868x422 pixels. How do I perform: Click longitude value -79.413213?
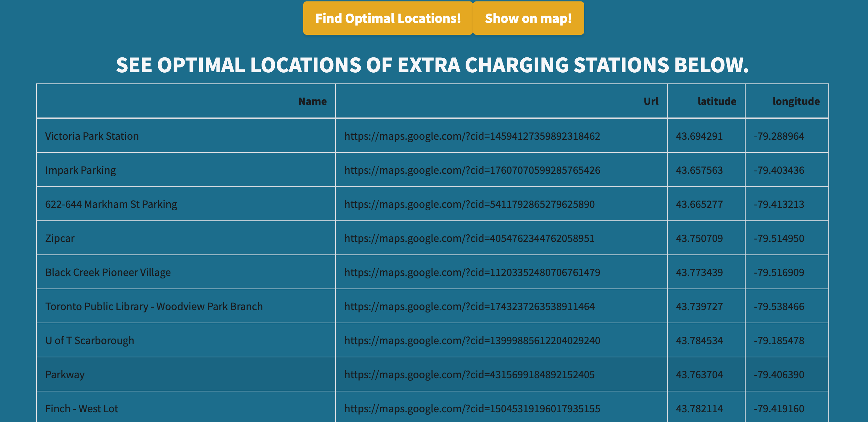pos(779,204)
